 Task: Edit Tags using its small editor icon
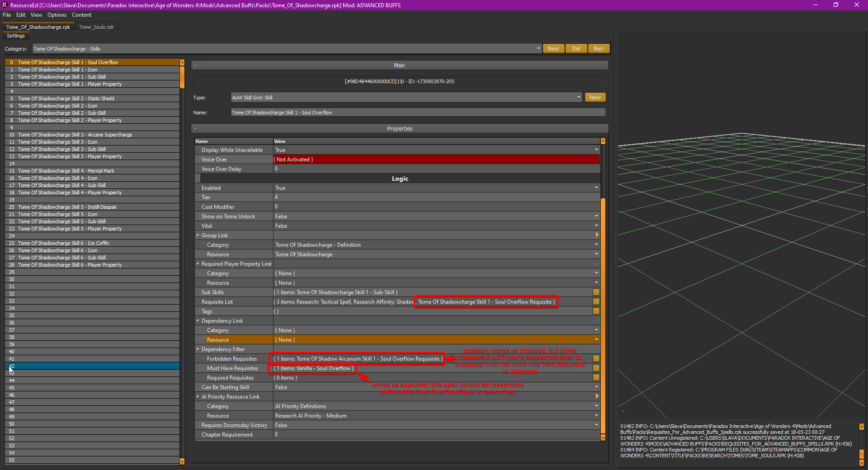point(596,311)
